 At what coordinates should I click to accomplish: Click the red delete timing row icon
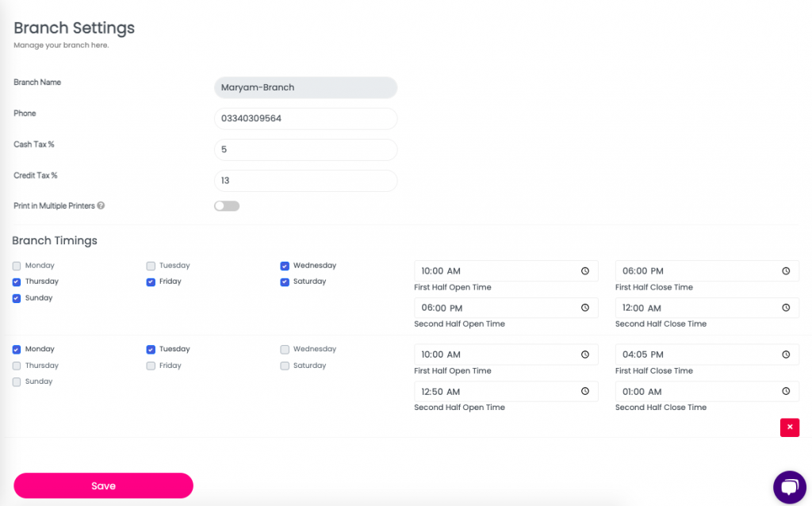coord(789,427)
